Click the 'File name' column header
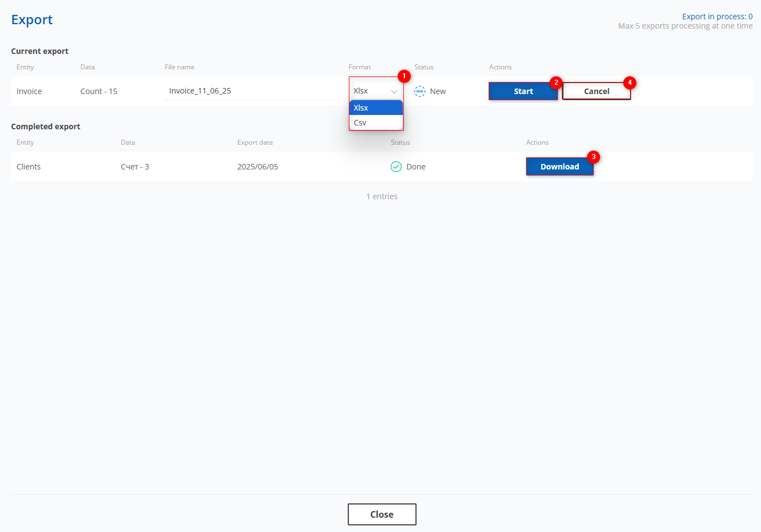This screenshot has height=532, width=761. 179,67
